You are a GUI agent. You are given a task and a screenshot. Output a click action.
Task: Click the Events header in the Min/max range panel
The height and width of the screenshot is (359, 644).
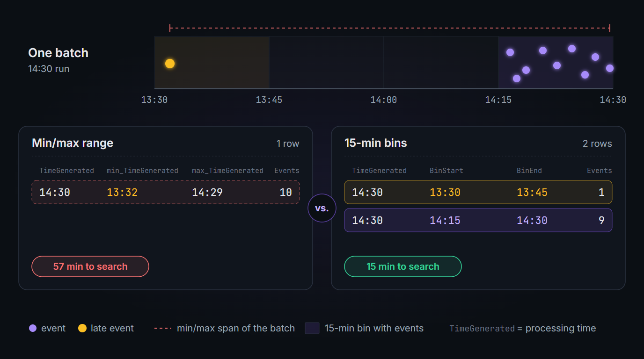tap(287, 171)
